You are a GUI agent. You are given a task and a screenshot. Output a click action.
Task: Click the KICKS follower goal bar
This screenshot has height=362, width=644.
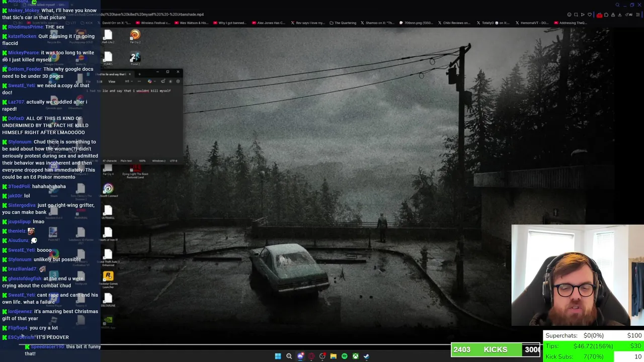pyautogui.click(x=496, y=349)
